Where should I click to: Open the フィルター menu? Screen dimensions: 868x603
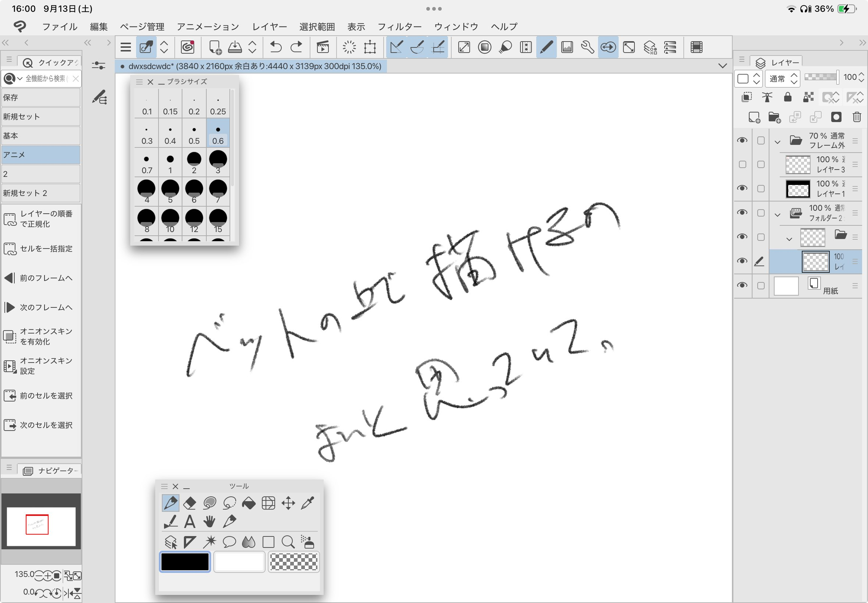[399, 27]
